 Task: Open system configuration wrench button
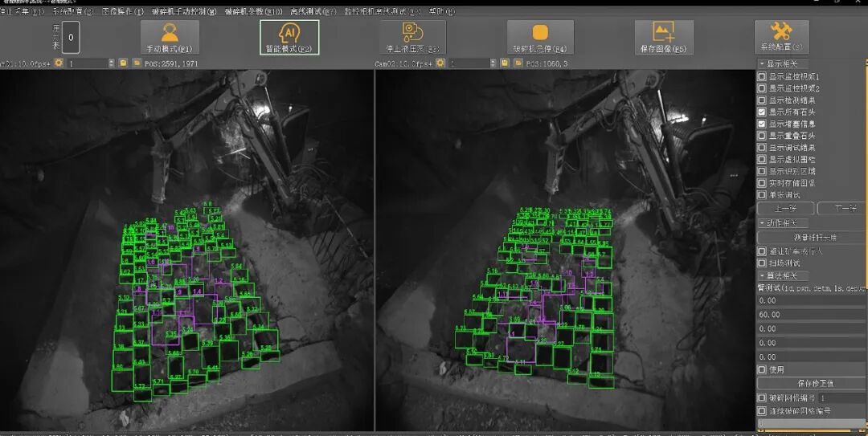point(781,37)
